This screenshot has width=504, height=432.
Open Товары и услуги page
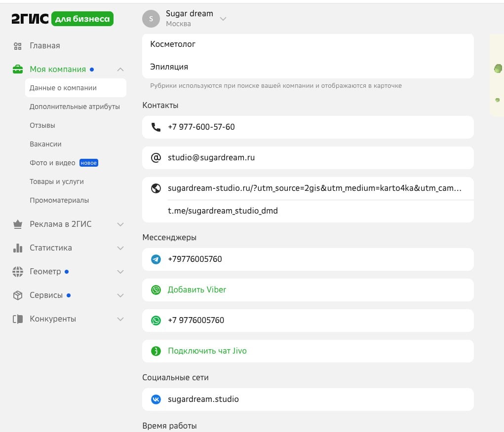click(x=57, y=181)
